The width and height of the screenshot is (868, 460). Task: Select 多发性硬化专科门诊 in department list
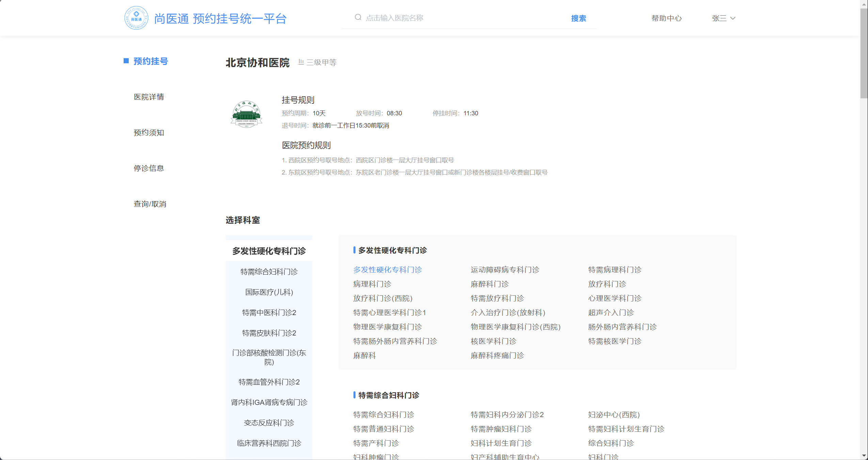(x=269, y=251)
